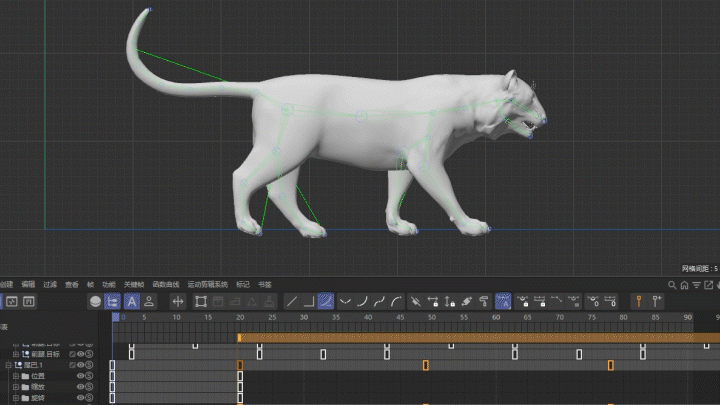The height and width of the screenshot is (405, 720).
Task: Select orange 尾巴.1 keyframe at frame 20
Action: pyautogui.click(x=240, y=365)
